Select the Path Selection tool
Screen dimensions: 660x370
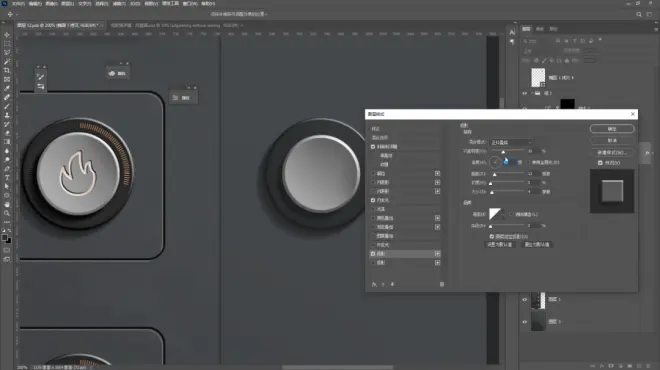coord(7,186)
